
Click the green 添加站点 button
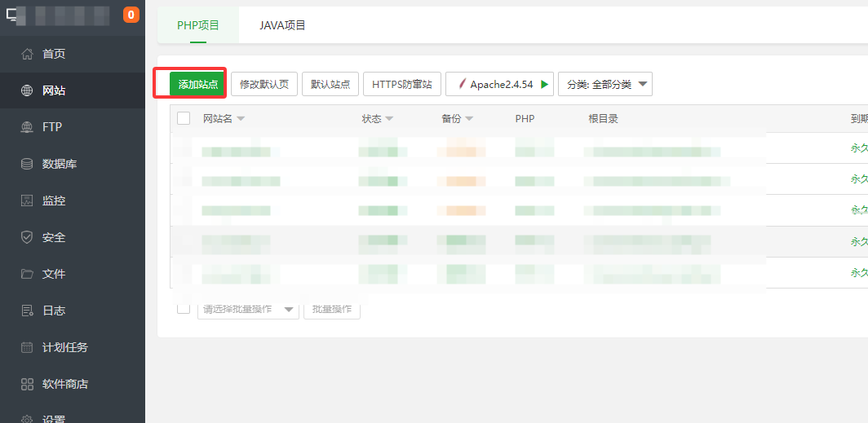click(197, 84)
